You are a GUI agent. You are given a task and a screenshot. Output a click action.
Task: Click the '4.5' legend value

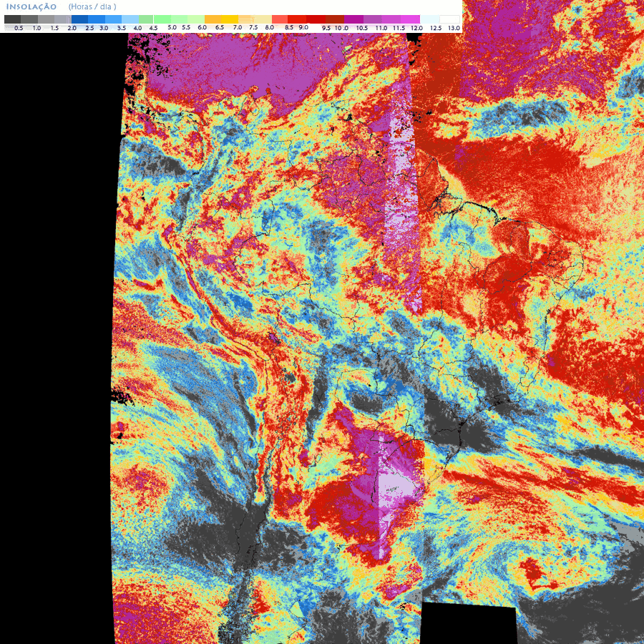tap(153, 28)
